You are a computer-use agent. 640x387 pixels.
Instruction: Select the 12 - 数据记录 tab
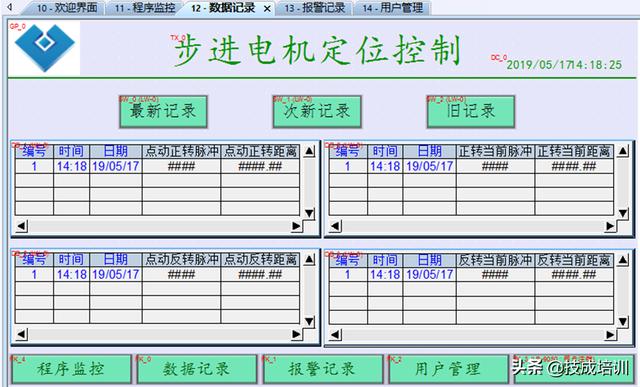pos(223,8)
